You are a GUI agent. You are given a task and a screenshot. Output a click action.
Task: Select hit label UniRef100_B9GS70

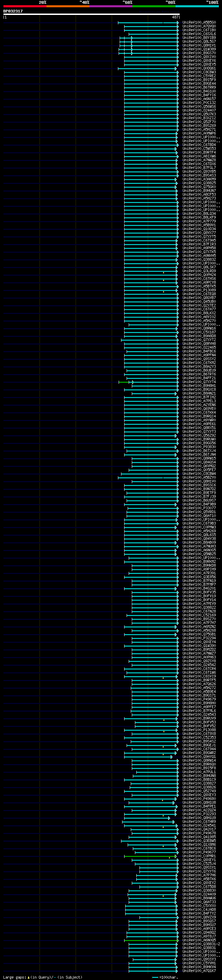pos(199,53)
